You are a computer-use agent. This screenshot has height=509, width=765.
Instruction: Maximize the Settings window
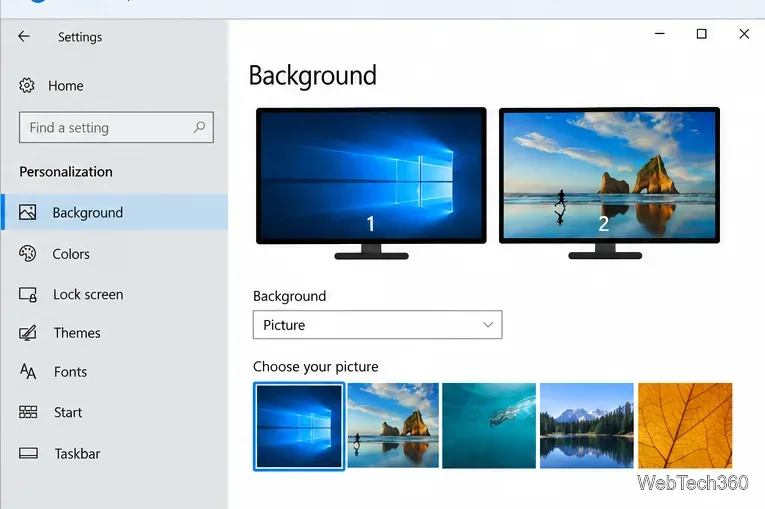702,34
